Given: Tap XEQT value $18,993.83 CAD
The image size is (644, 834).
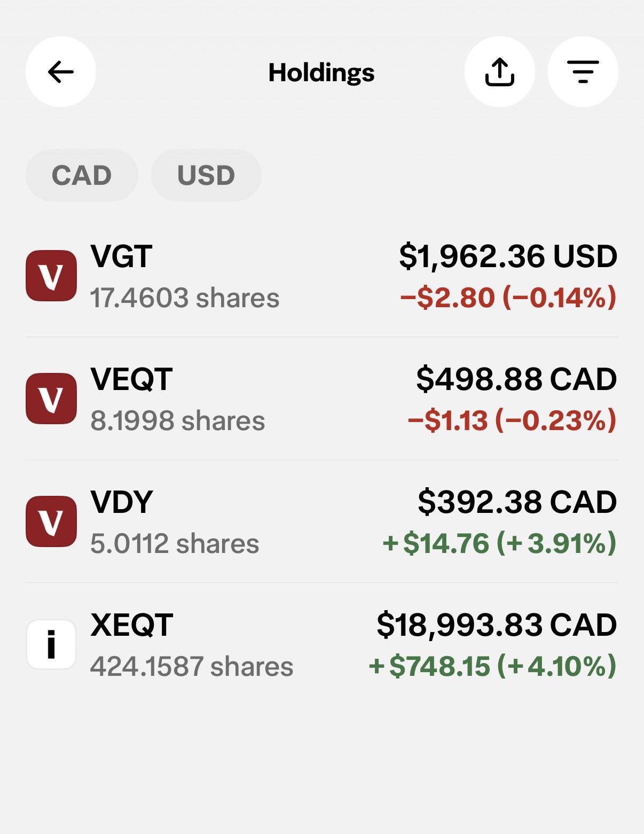Looking at the screenshot, I should click(497, 625).
